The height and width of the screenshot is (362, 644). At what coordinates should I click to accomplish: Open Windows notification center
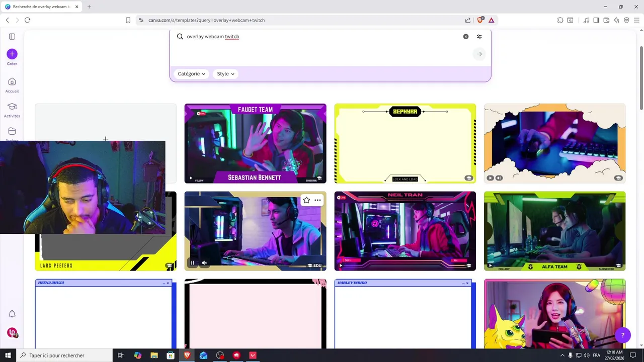(633, 355)
